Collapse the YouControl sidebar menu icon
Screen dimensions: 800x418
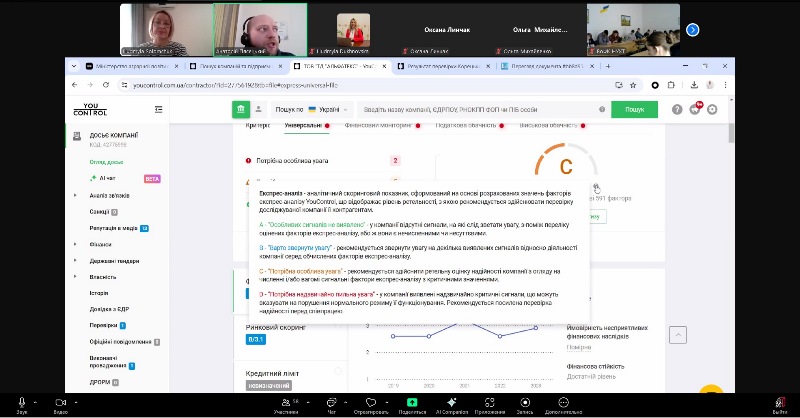[x=158, y=109]
